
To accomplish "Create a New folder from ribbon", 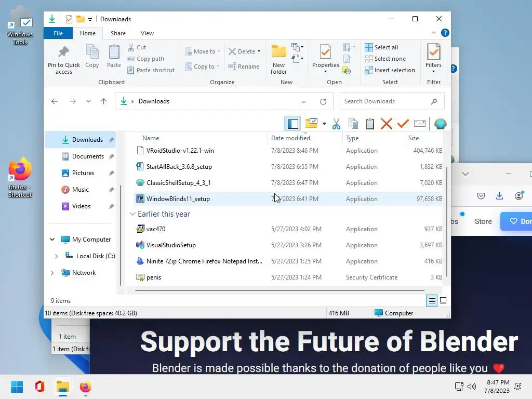I will pyautogui.click(x=278, y=59).
